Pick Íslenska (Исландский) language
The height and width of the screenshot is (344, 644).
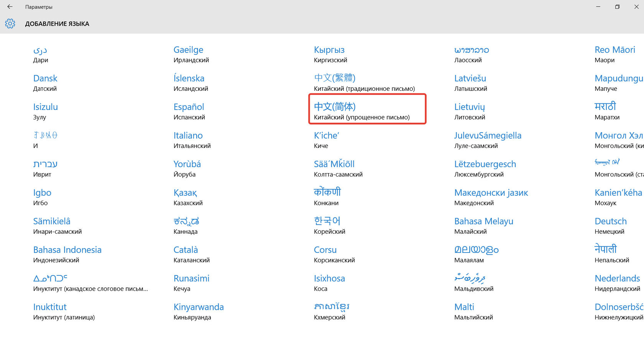coord(191,83)
